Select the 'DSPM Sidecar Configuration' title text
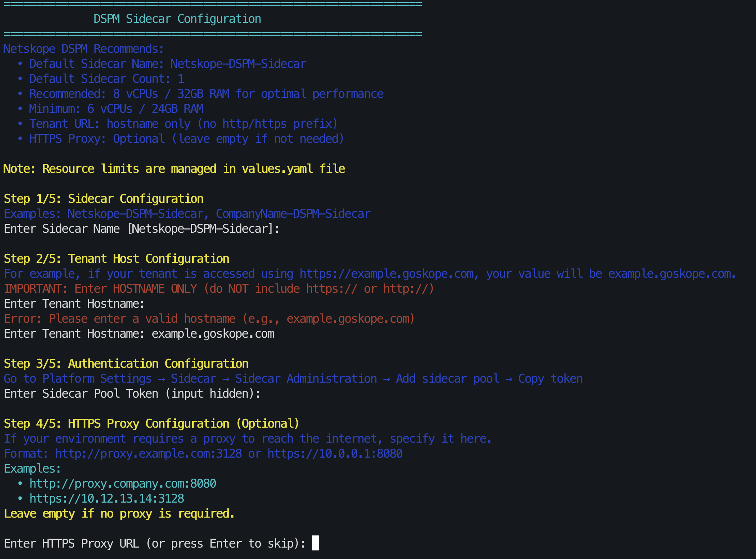Image resolution: width=756 pixels, height=559 pixels. tap(177, 19)
